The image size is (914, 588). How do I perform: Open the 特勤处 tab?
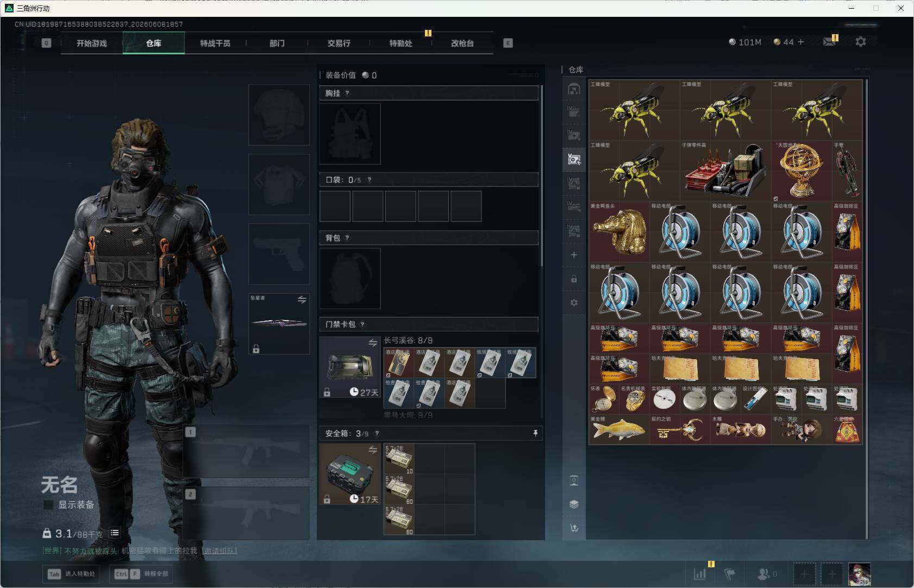400,43
